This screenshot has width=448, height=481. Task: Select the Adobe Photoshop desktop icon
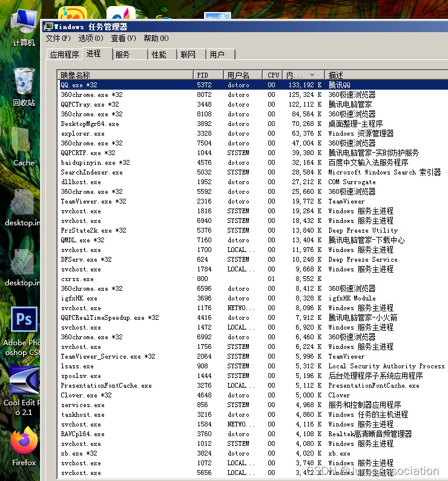[x=23, y=331]
